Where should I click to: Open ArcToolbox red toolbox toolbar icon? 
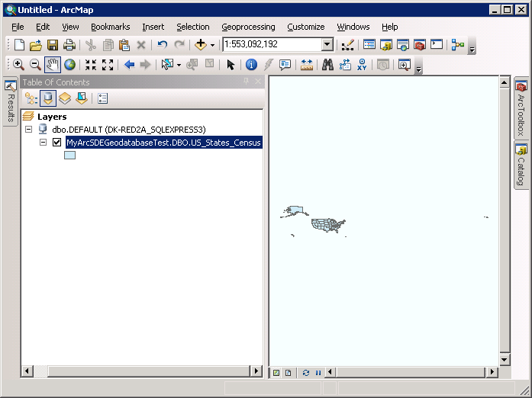[420, 45]
